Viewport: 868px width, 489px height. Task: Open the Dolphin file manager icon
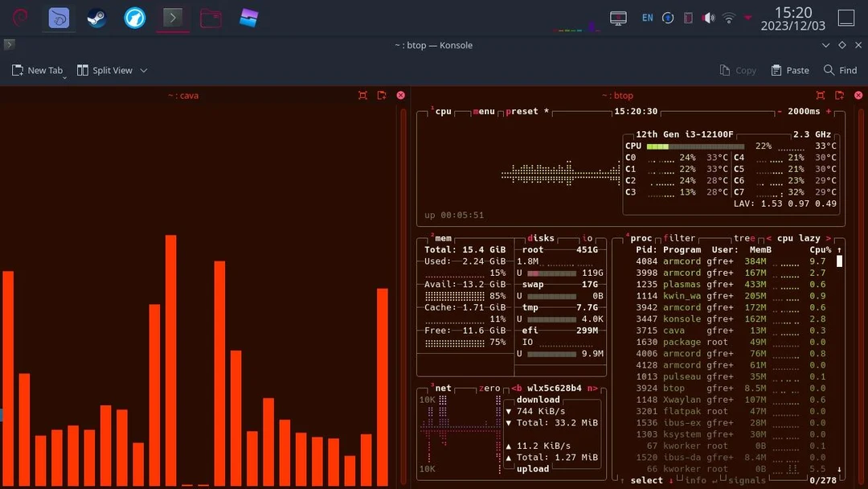[x=211, y=18]
